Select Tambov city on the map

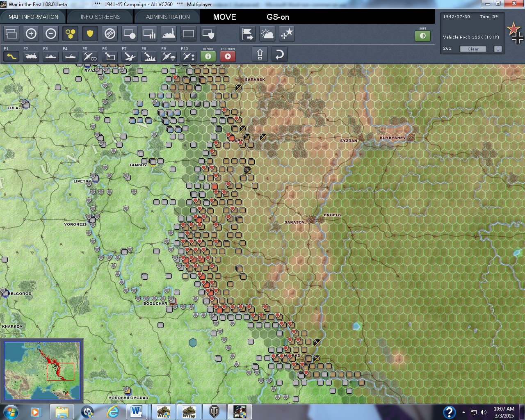[x=153, y=163]
